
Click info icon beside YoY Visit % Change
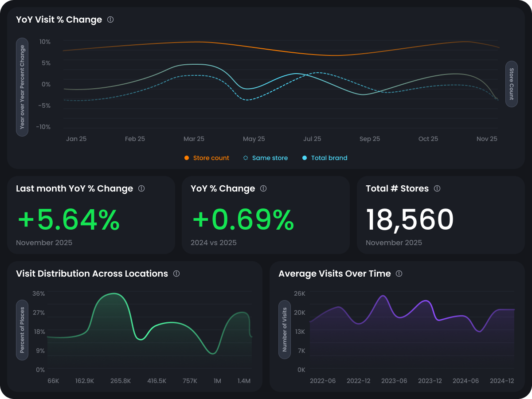click(110, 20)
